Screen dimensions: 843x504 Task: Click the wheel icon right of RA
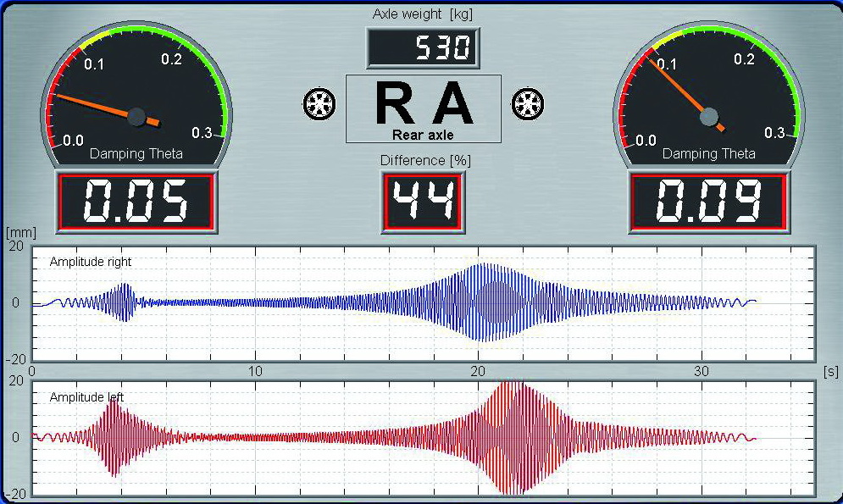pyautogui.click(x=528, y=105)
